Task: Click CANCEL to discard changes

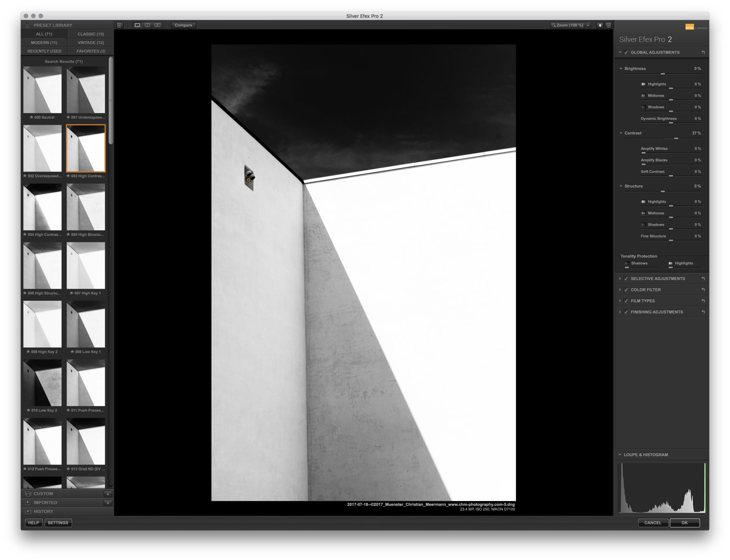Action: [653, 523]
